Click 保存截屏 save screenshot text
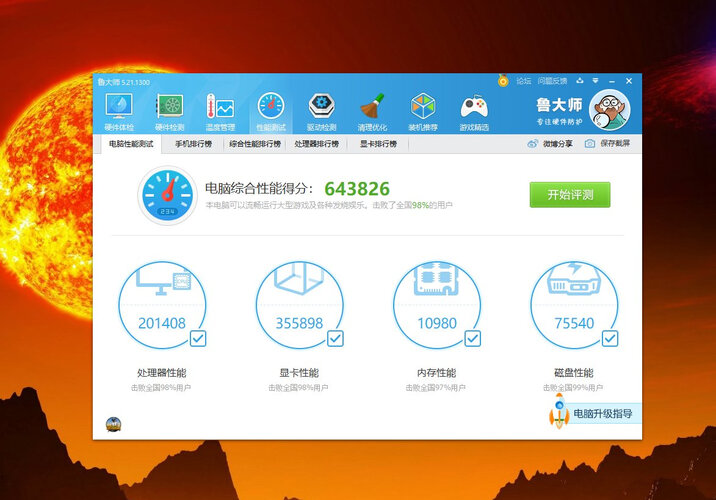 point(615,143)
